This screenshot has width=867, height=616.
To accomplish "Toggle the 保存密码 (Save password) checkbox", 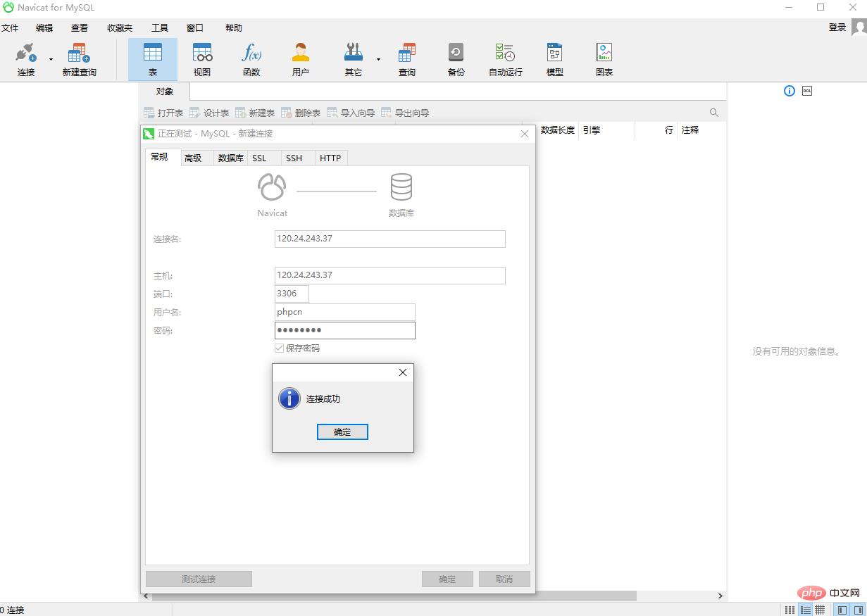I will coord(280,348).
